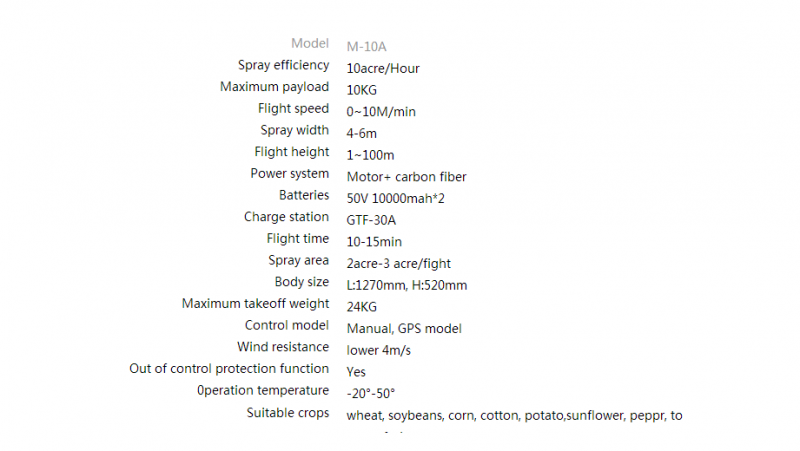Select the 50V 10000mah*2 batteries value
This screenshot has width=800, height=451.
click(x=395, y=198)
